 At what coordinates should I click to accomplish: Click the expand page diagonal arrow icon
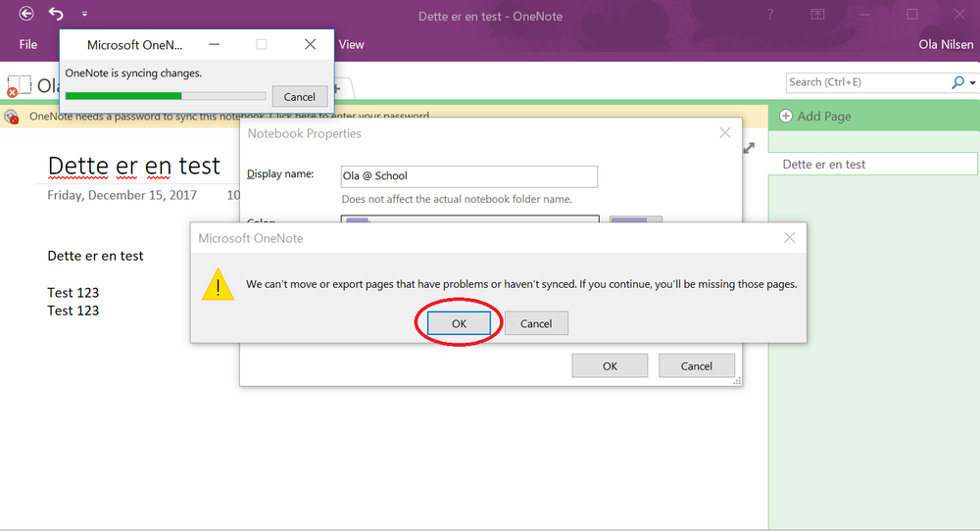click(750, 148)
